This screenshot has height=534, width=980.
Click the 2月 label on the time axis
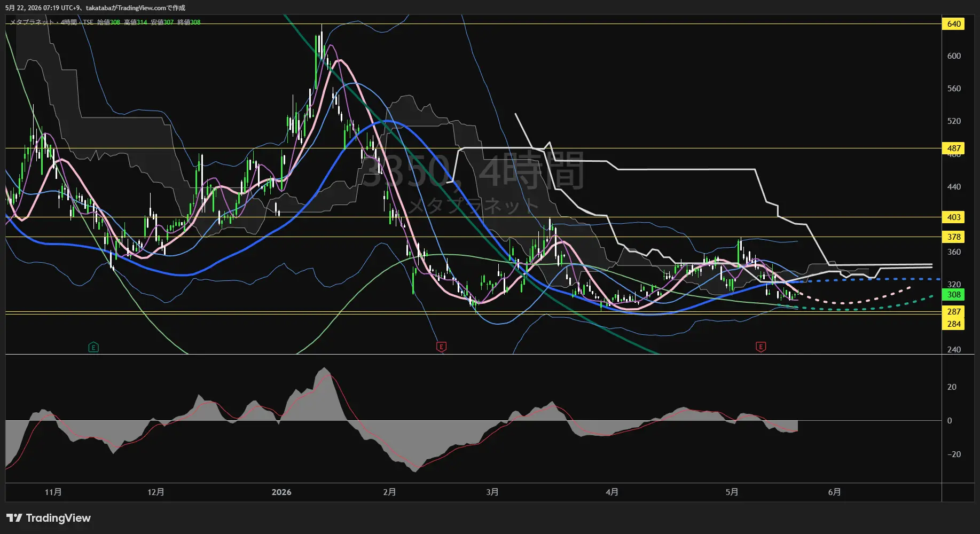389,492
